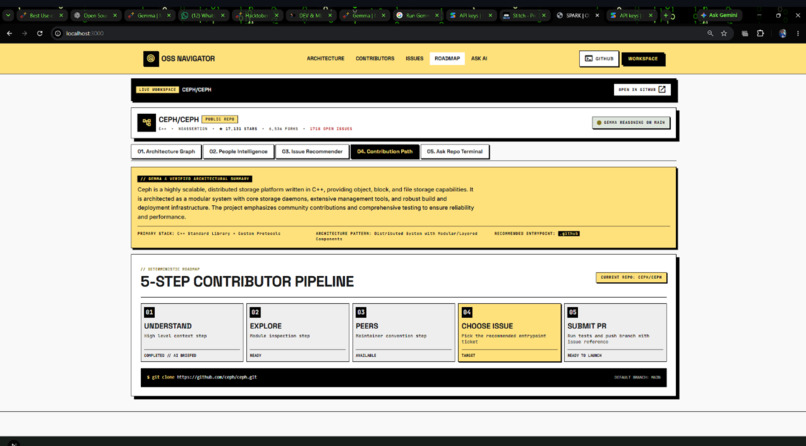The width and height of the screenshot is (806, 446).
Task: Expand the tab search chevron dropdown
Action: pyautogui.click(x=8, y=15)
